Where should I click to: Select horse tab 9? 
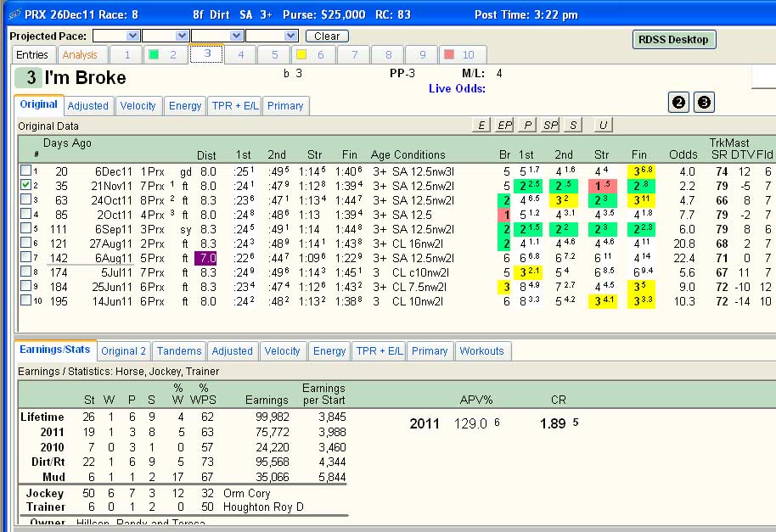(422, 54)
